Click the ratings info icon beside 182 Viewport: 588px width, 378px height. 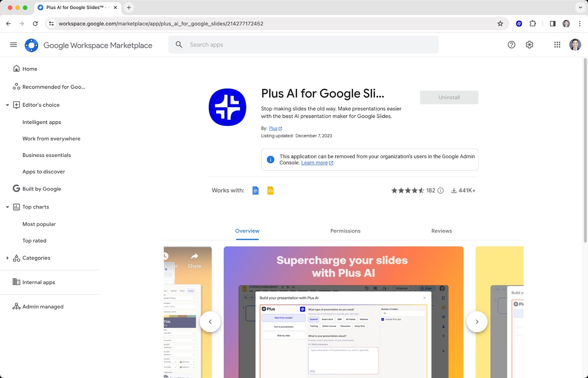(441, 190)
